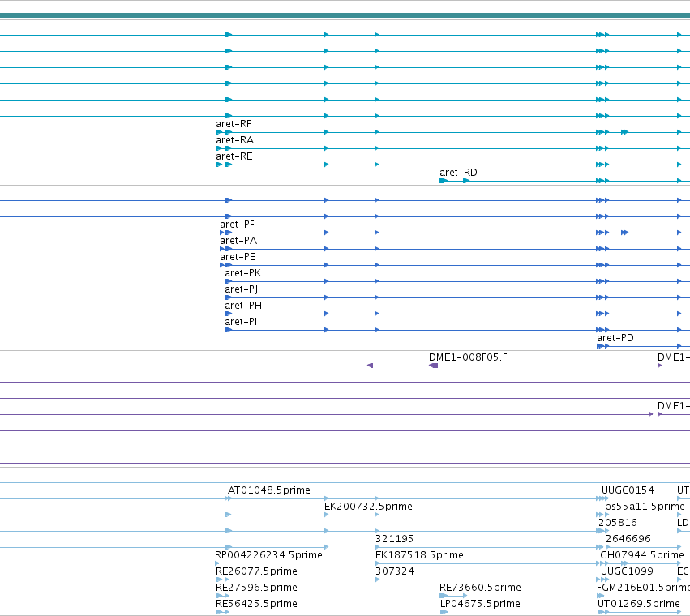Viewport: 690px width, 616px height.
Task: Click the exon glyph below RE73660.5prime
Action: 444,596
